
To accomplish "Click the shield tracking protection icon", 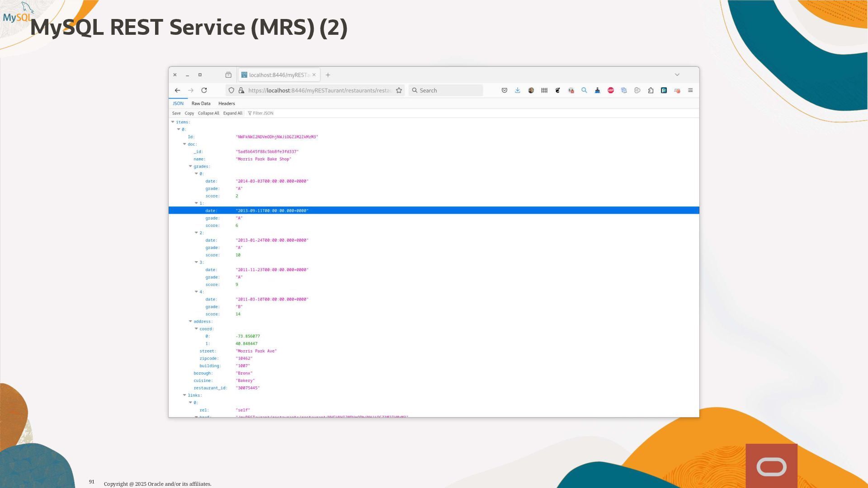I will pyautogui.click(x=231, y=90).
